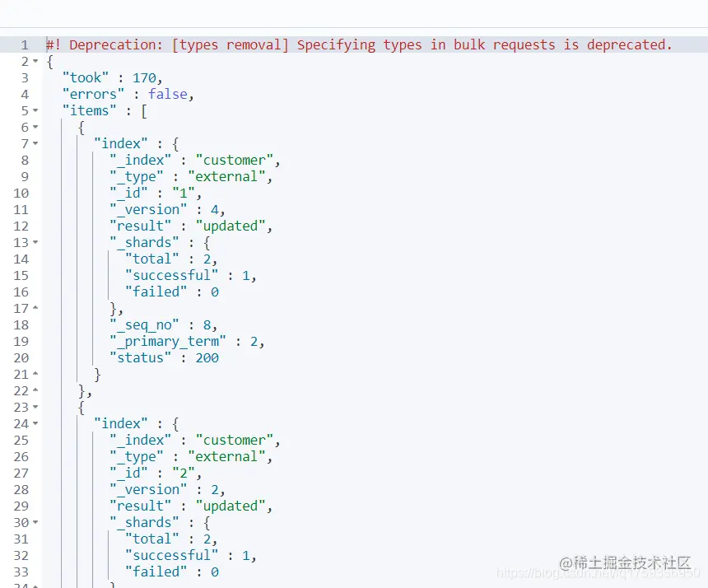Fold the first "index" object on line 7
The image size is (708, 588).
click(x=35, y=143)
